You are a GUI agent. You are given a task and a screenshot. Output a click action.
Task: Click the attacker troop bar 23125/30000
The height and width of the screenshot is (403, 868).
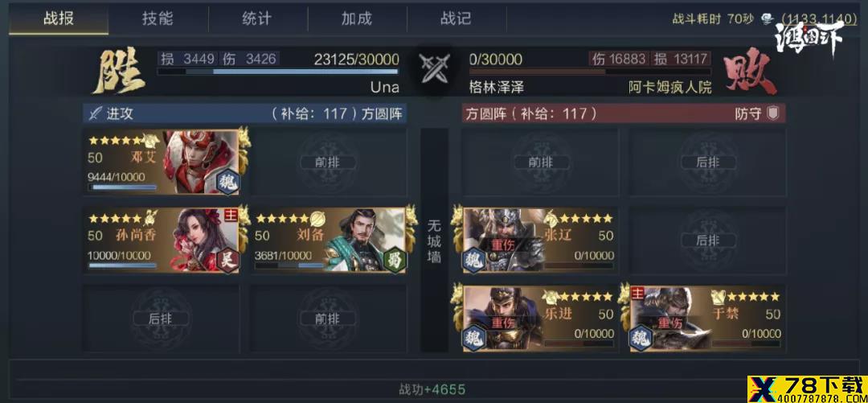pos(278,72)
